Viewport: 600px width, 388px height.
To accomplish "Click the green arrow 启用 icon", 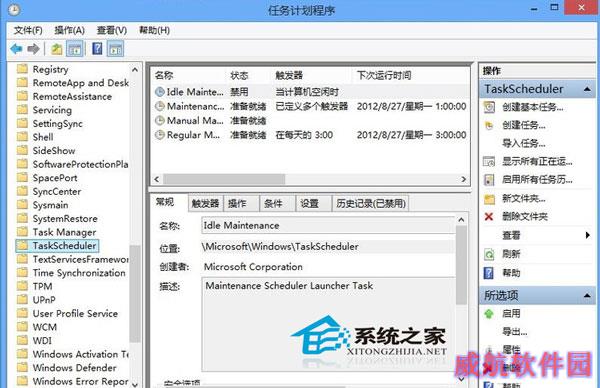I will [489, 314].
